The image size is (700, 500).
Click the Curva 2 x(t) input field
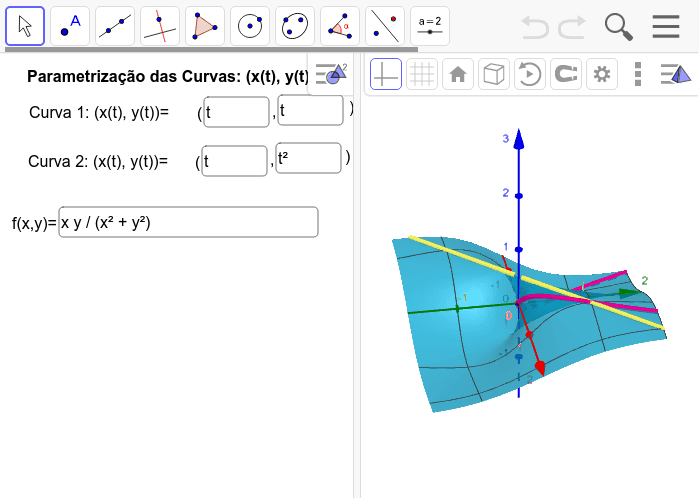click(x=235, y=161)
